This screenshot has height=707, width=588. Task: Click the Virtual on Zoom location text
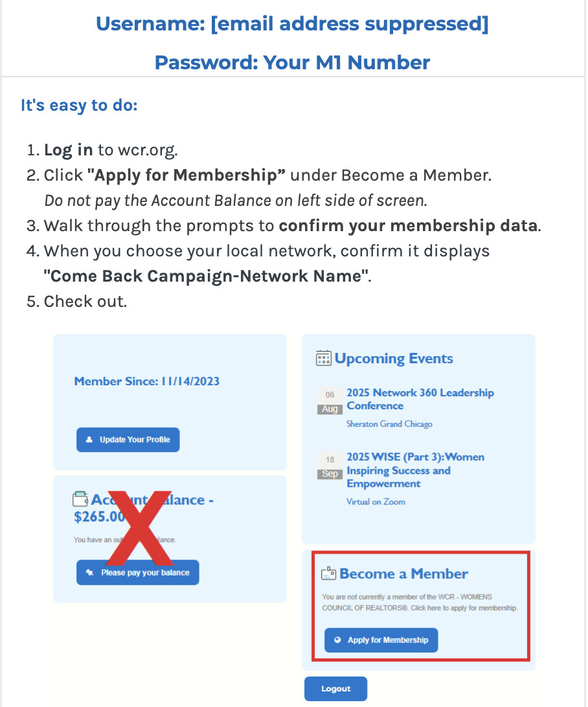[376, 502]
